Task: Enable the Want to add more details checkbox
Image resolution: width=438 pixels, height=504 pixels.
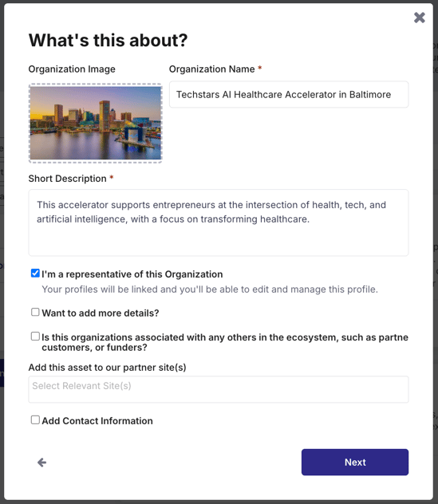Action: (x=35, y=312)
